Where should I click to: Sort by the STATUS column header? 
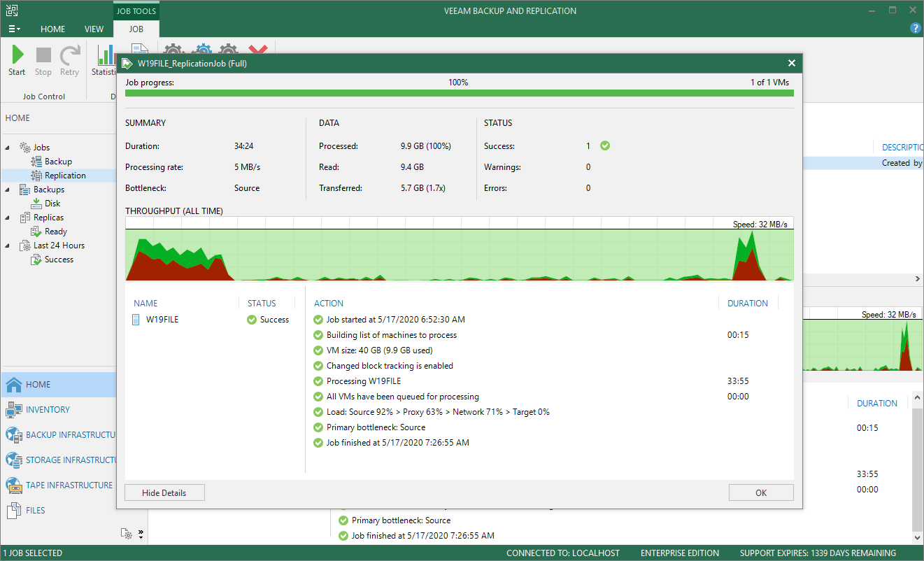(x=262, y=304)
